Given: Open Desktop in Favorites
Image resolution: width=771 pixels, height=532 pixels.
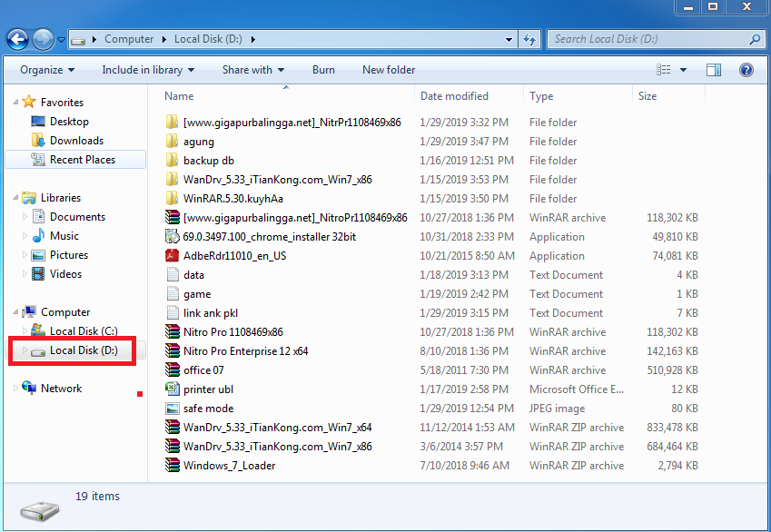Looking at the screenshot, I should [x=69, y=122].
